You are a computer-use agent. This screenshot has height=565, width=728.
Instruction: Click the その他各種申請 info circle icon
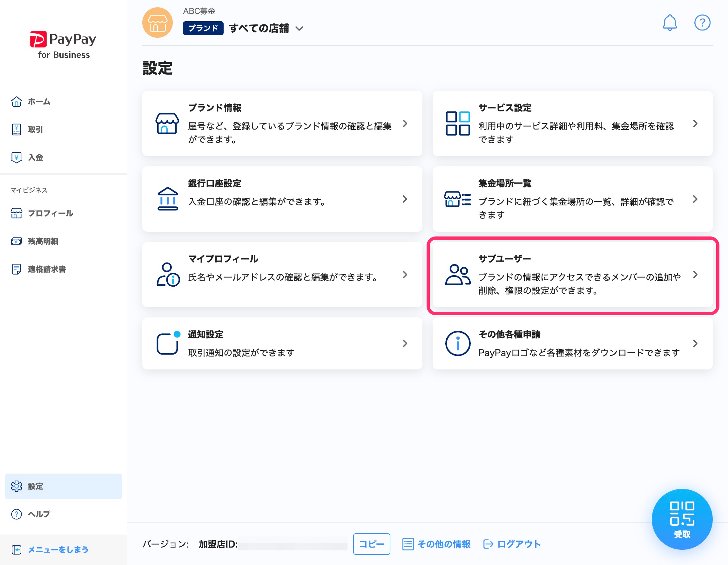click(458, 343)
